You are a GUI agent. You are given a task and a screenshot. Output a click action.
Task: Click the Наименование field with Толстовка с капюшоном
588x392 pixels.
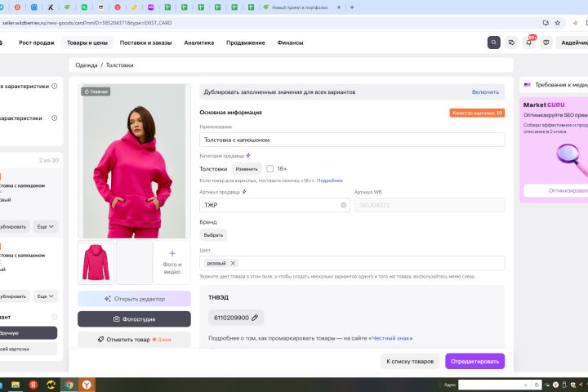pos(352,140)
